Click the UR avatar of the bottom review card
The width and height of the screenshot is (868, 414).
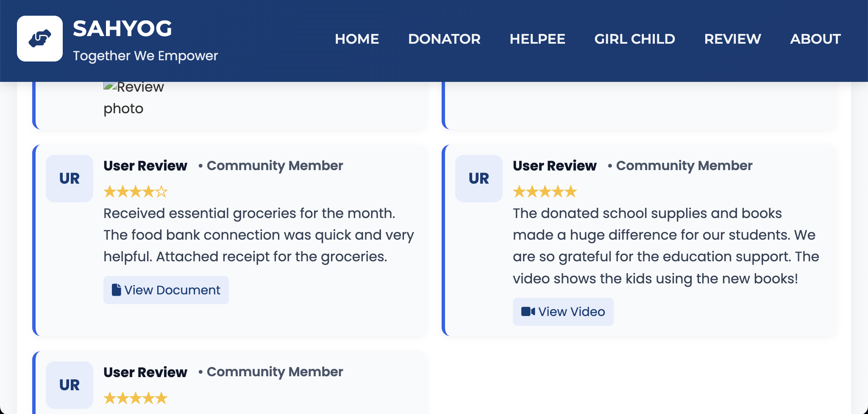70,385
